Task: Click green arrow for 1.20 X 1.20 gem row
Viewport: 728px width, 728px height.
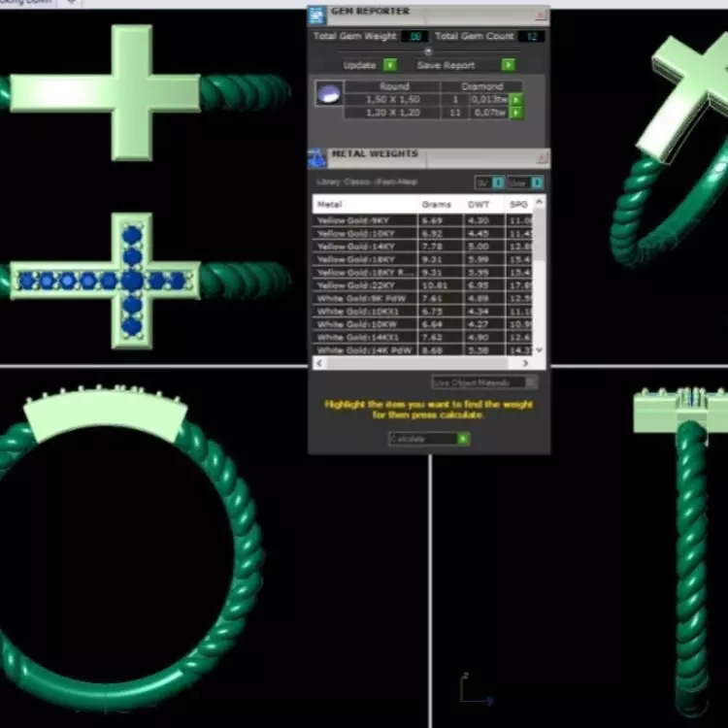Action: (x=515, y=113)
